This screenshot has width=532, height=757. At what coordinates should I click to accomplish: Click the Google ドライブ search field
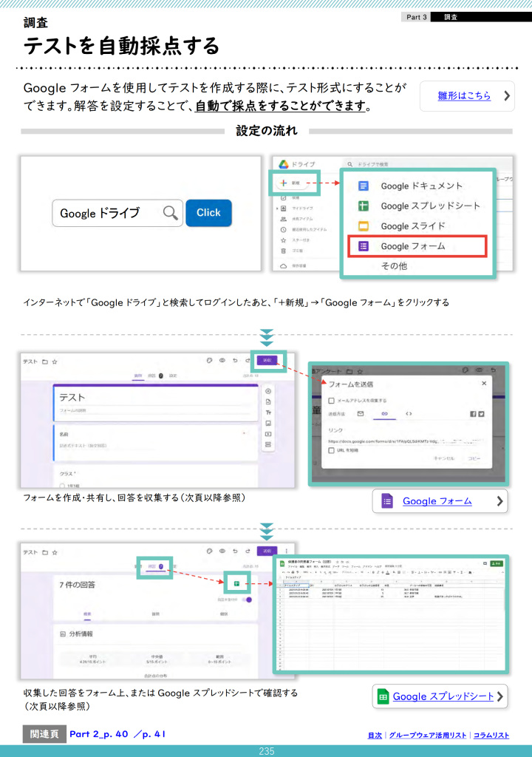tap(117, 213)
